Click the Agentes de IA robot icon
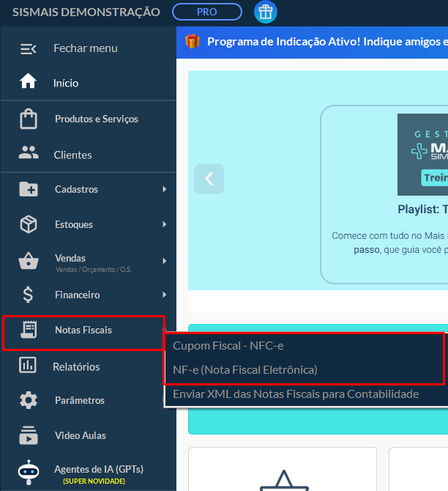448x491 pixels. point(29,472)
